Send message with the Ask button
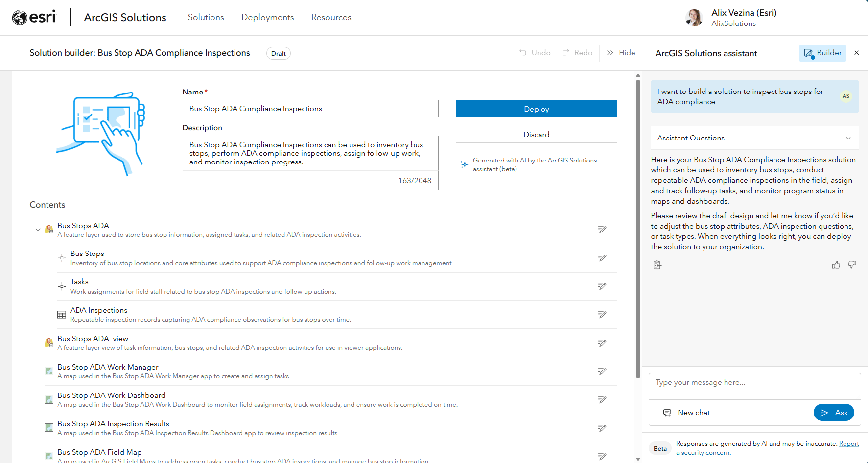 coord(834,413)
